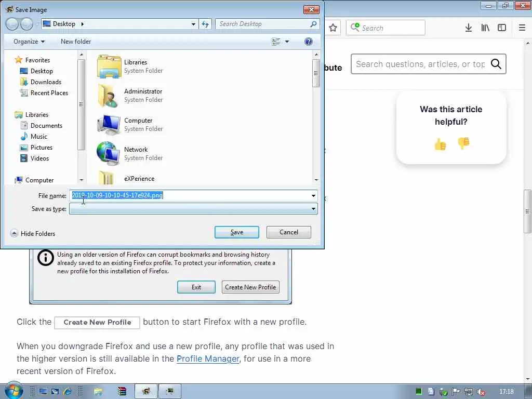Open the Save as type combo box
Image resolution: width=532 pixels, height=399 pixels.
(193, 209)
